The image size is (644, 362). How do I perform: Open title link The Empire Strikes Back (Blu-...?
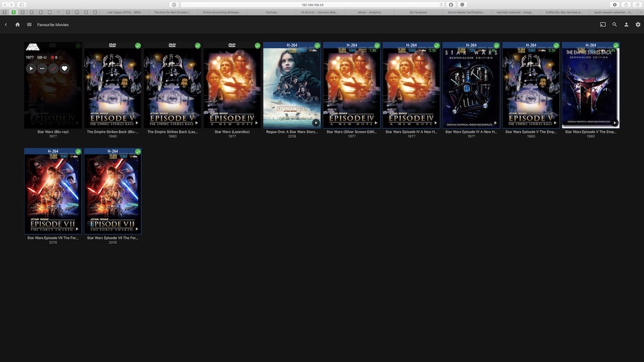[x=113, y=131]
